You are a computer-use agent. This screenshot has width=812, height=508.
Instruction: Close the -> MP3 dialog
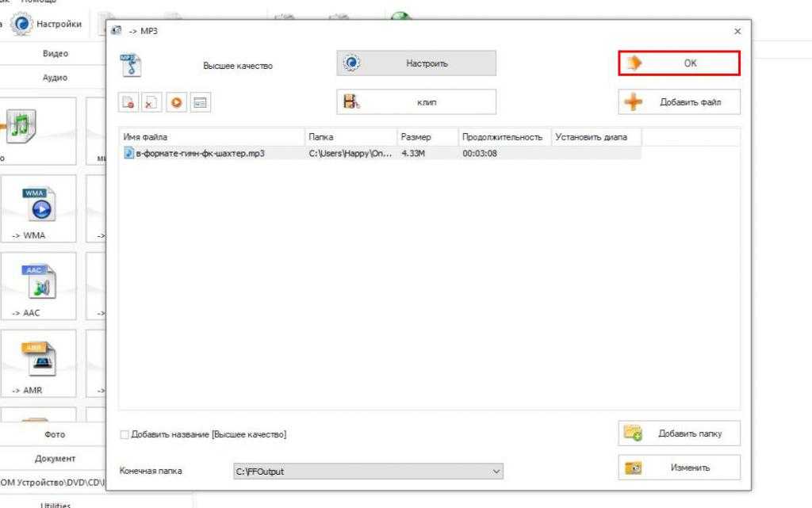(737, 31)
